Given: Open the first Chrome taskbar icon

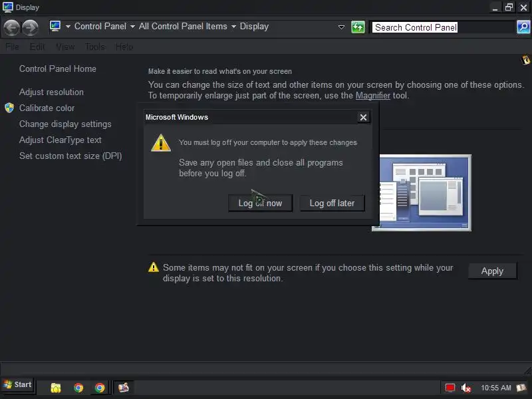Looking at the screenshot, I should click(78, 388).
